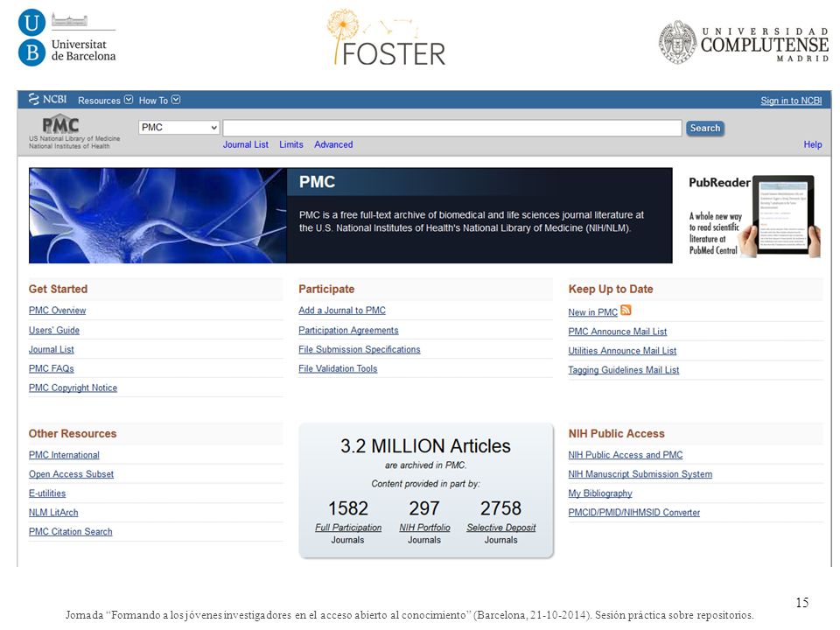Click the Get Started heading
This screenshot has height=630, width=840.
pyautogui.click(x=58, y=290)
